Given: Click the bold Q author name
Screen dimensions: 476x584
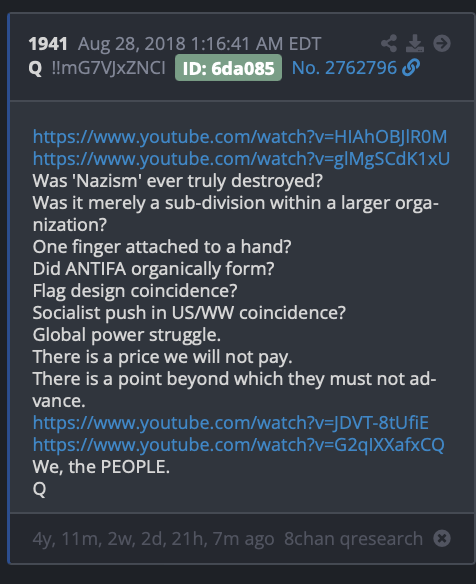Looking at the screenshot, I should pos(35,68).
